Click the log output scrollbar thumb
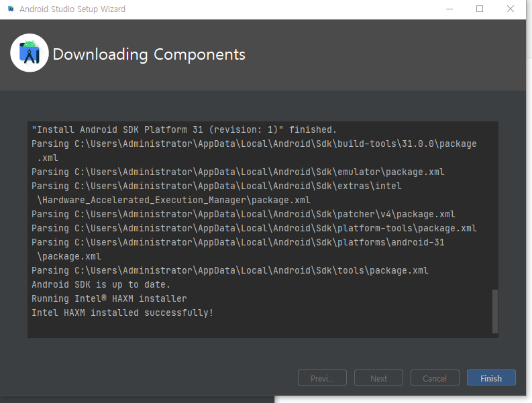Image resolution: width=532 pixels, height=403 pixels. tap(495, 311)
